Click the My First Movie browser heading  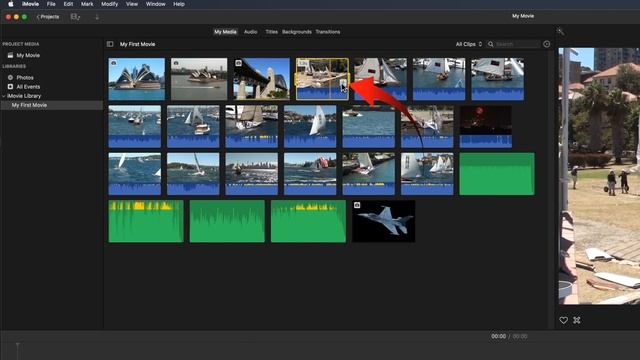138,44
